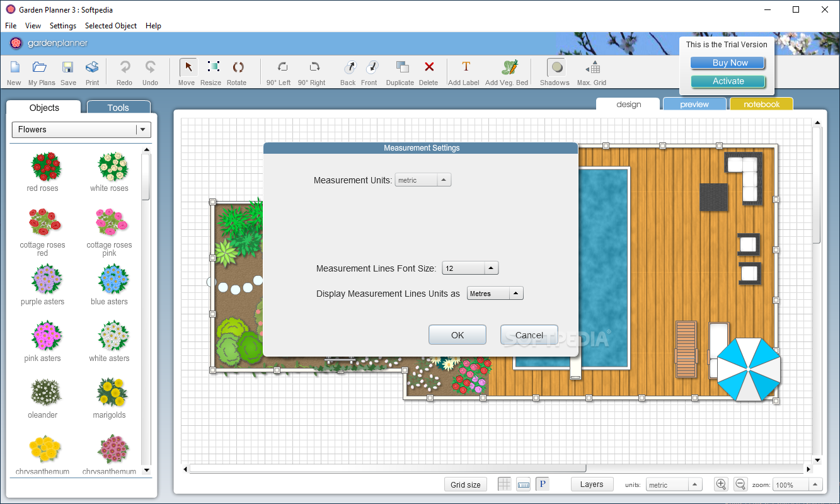This screenshot has height=504, width=840.
Task: Click the Print icon
Action: [92, 67]
